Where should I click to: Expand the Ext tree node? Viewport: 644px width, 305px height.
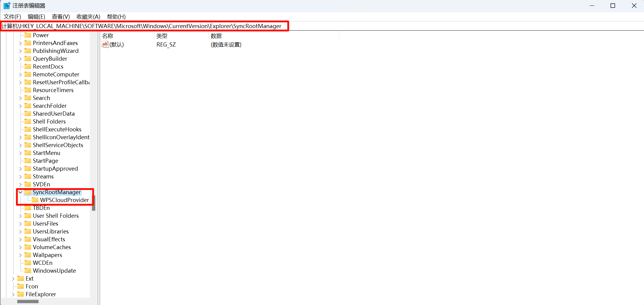click(13, 279)
